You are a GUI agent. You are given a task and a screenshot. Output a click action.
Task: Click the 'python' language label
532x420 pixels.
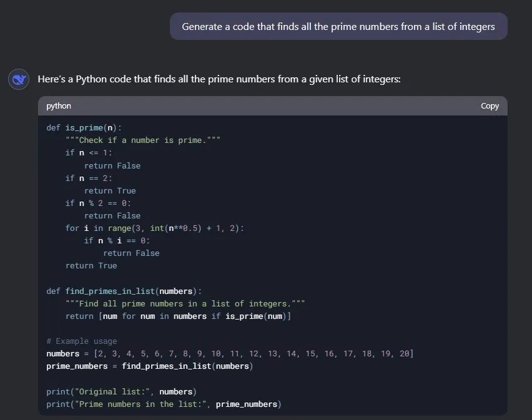tap(59, 106)
